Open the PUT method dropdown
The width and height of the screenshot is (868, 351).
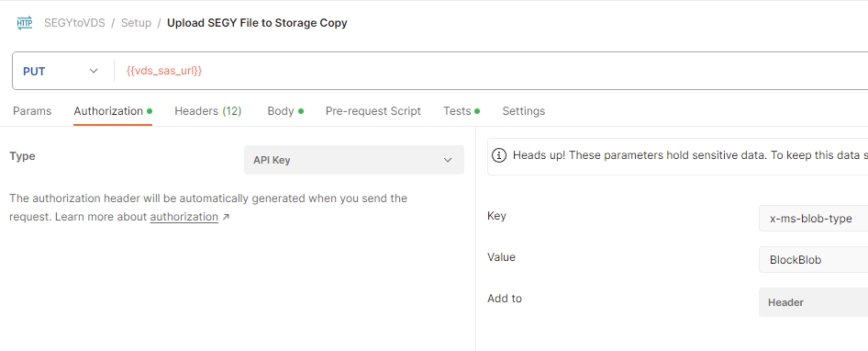coord(61,71)
